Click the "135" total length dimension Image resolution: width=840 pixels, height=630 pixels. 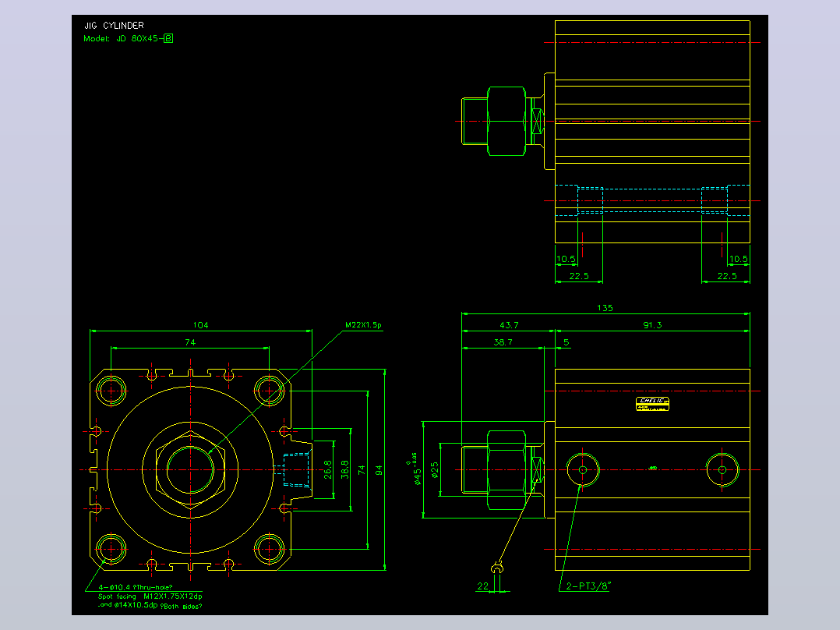click(605, 308)
